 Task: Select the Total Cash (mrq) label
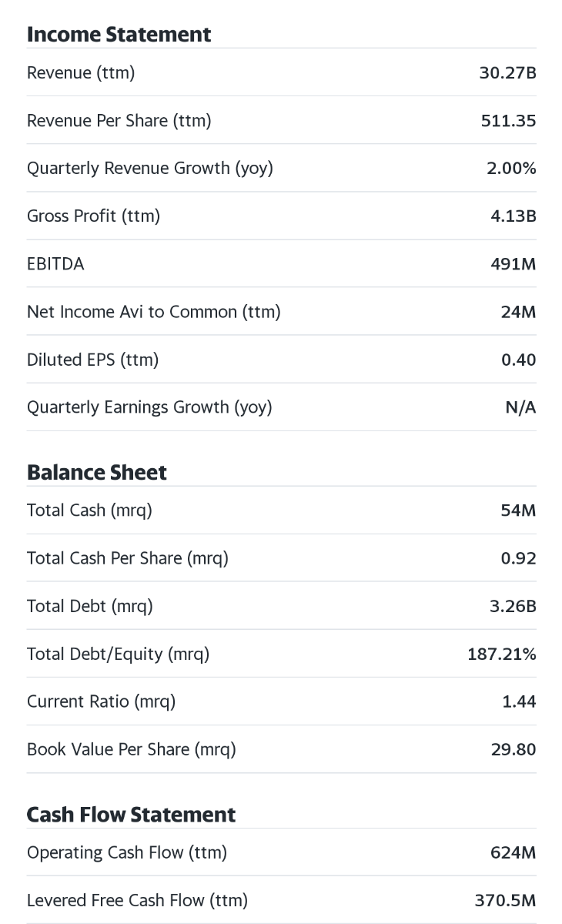[89, 511]
